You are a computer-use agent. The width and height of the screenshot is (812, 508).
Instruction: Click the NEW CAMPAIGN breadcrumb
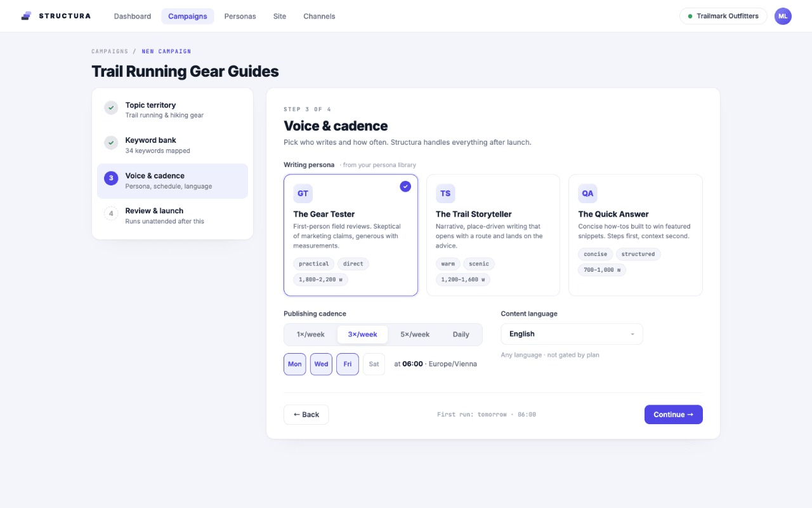click(x=166, y=51)
